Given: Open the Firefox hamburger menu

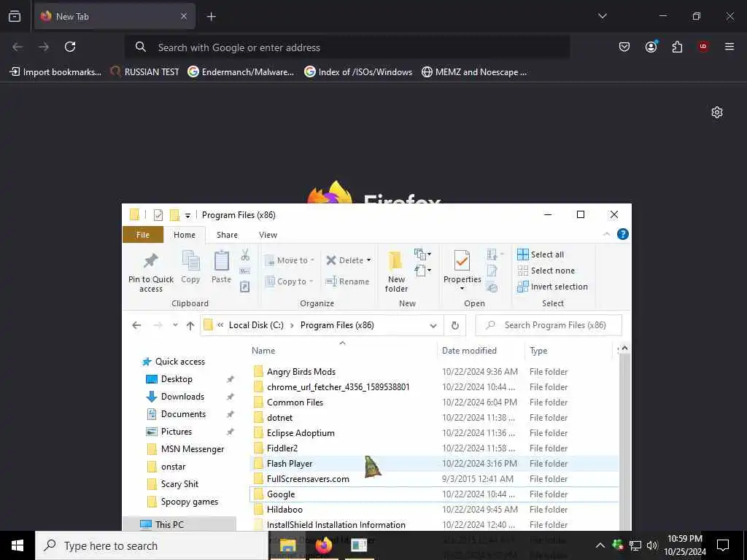Looking at the screenshot, I should 729,47.
